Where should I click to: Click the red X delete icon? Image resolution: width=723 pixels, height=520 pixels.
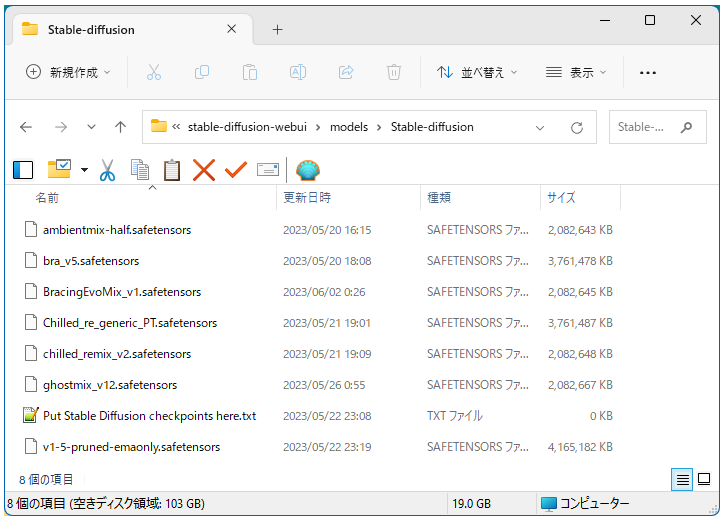tap(204, 170)
